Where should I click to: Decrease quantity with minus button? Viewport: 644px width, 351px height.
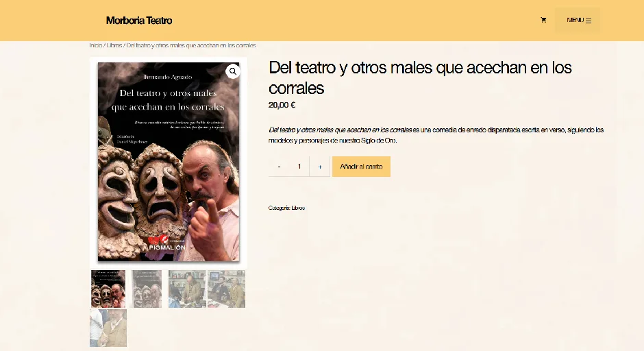[279, 167]
